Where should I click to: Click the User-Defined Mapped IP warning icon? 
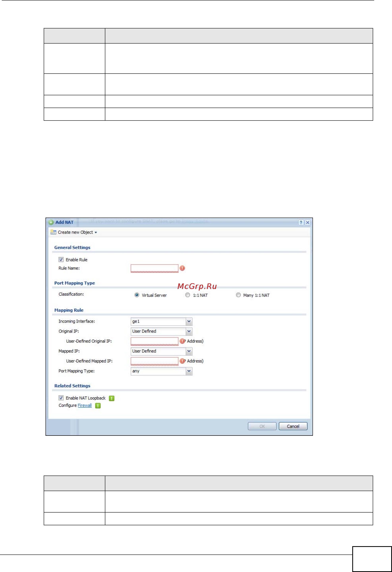coord(182,361)
